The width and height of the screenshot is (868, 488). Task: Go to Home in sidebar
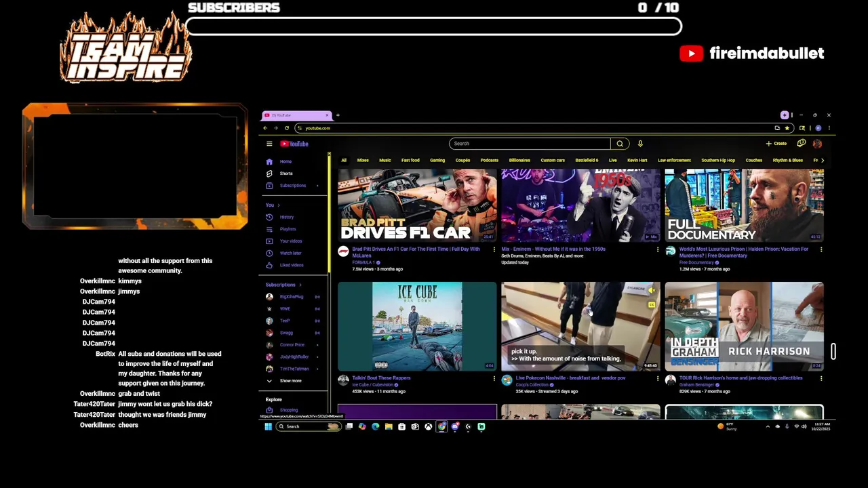pos(285,162)
